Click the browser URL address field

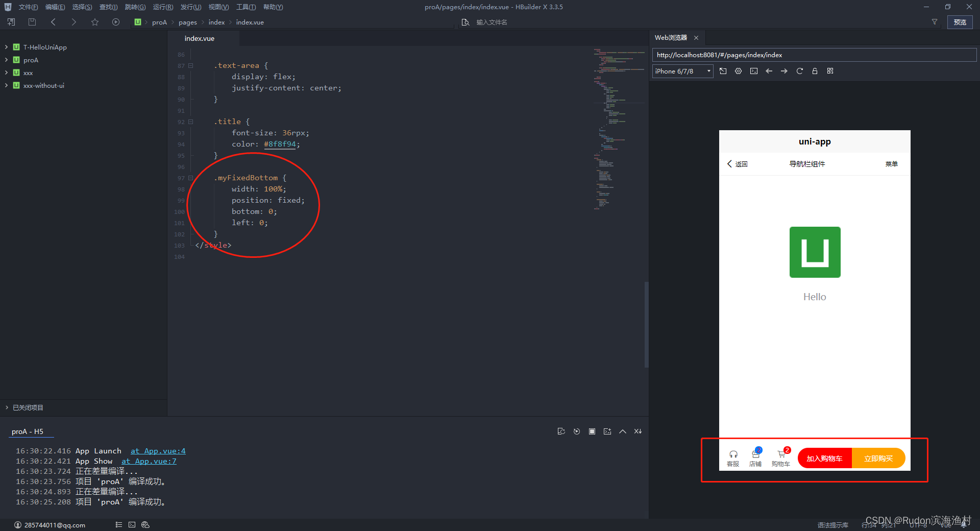814,55
